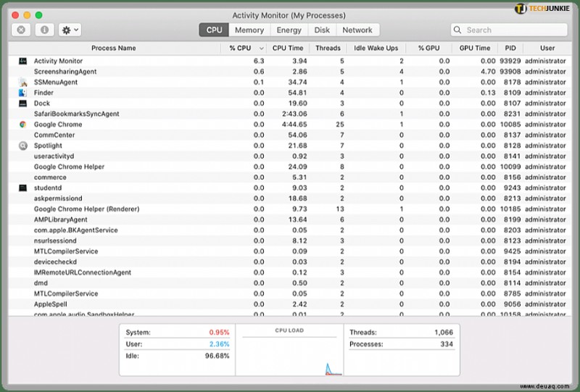Switch to the Disk tab
580x392 pixels.
pyautogui.click(x=322, y=30)
